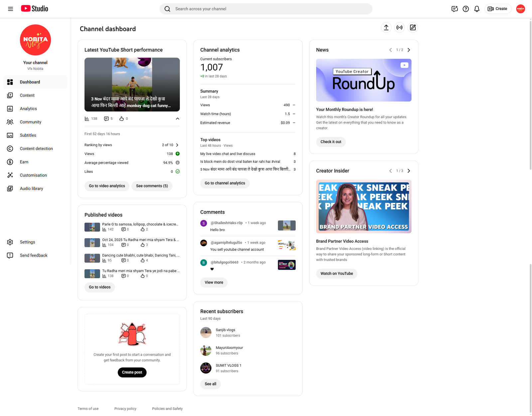
Task: Click the search across your channel field
Action: point(266,9)
